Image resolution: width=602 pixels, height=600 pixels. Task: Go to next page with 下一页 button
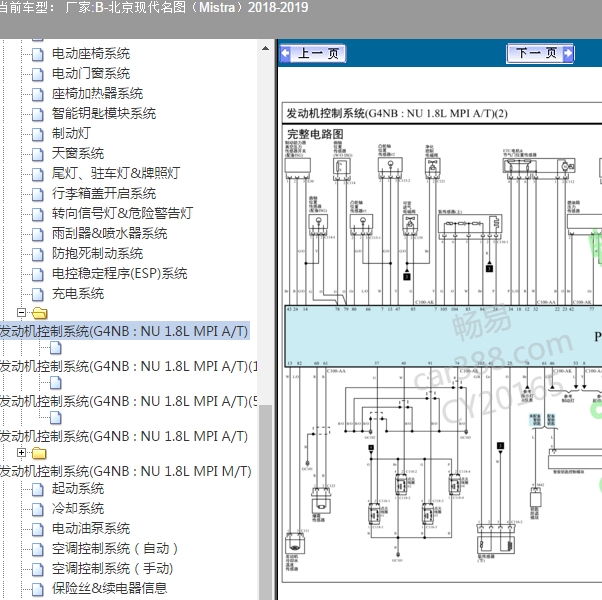[540, 53]
